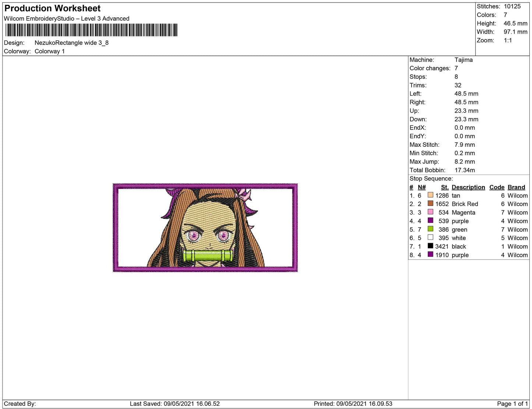Select the zoom value 1:1
Image resolution: width=532 pixels, height=409 pixels.
pyautogui.click(x=508, y=40)
